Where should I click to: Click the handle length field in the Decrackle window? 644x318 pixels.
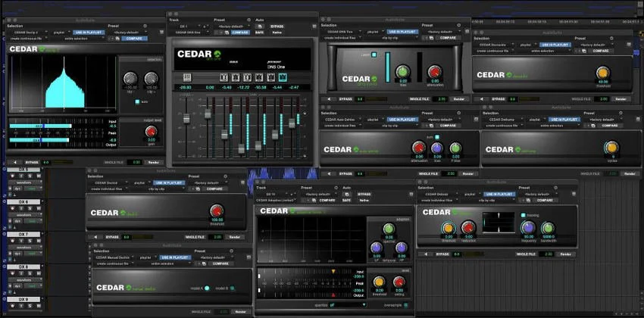(x=602, y=99)
